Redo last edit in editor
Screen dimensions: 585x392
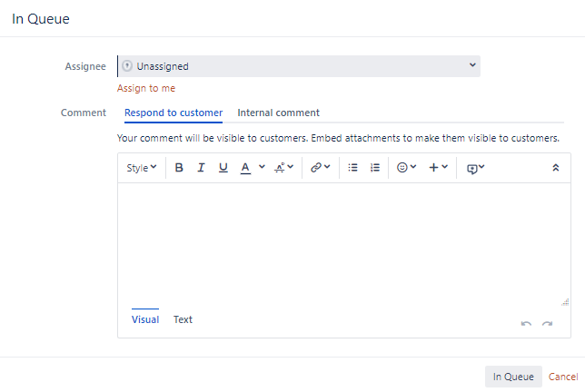pos(548,323)
